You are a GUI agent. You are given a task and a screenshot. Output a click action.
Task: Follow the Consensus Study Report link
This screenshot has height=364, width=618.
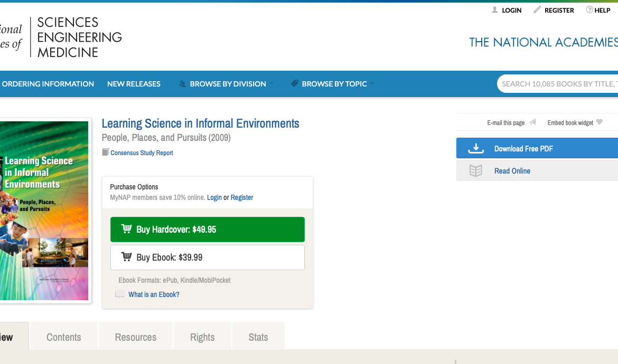pyautogui.click(x=142, y=152)
